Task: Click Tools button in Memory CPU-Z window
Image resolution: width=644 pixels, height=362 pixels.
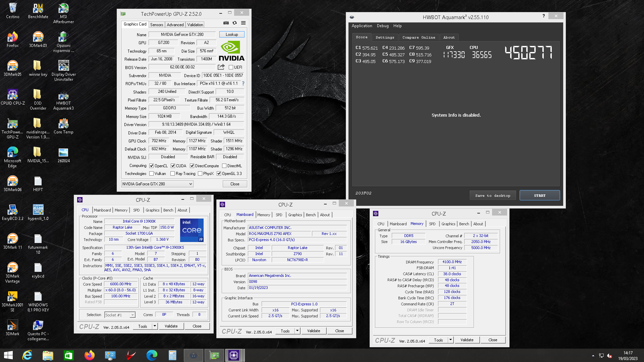Action: pos(438,340)
